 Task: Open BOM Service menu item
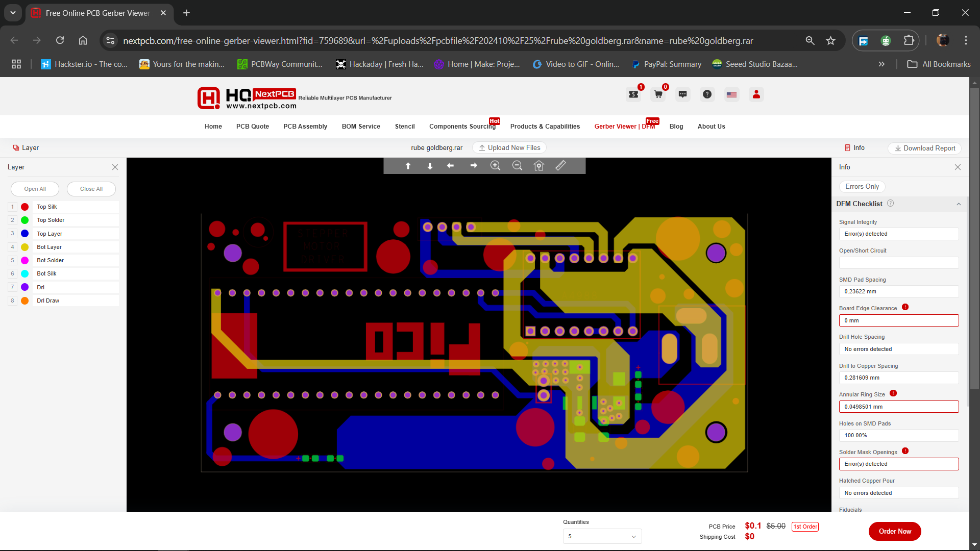[x=361, y=127]
